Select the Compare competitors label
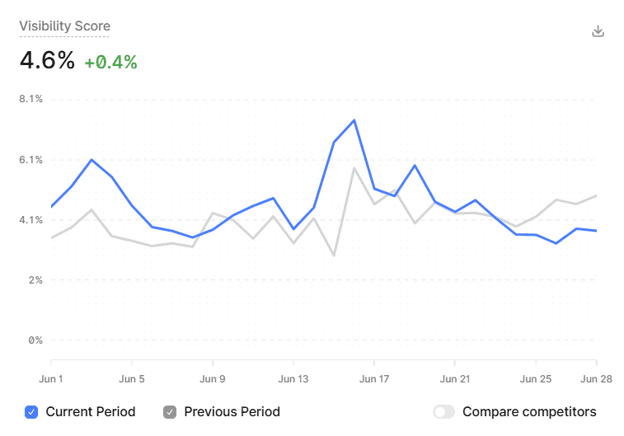624x436 pixels. pos(529,412)
